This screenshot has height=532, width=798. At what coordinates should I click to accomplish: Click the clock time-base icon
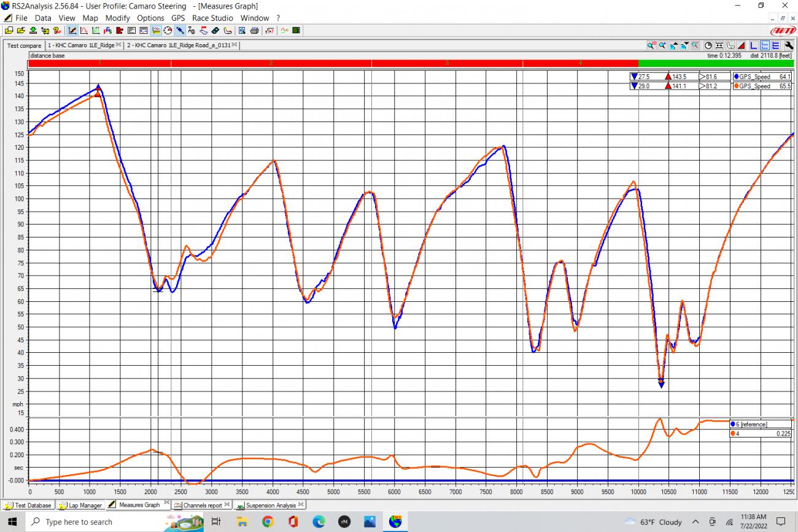click(708, 45)
